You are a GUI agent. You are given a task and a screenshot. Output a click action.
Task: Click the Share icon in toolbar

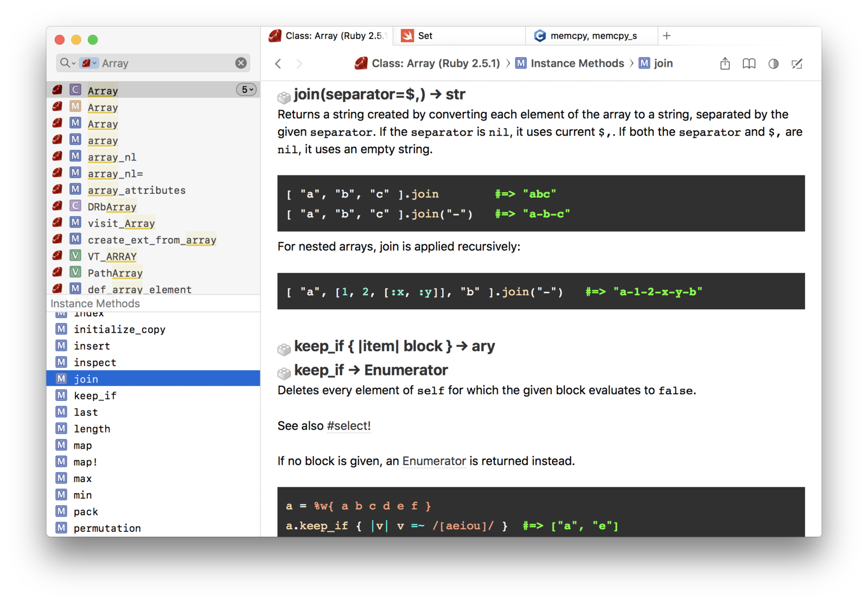click(725, 64)
